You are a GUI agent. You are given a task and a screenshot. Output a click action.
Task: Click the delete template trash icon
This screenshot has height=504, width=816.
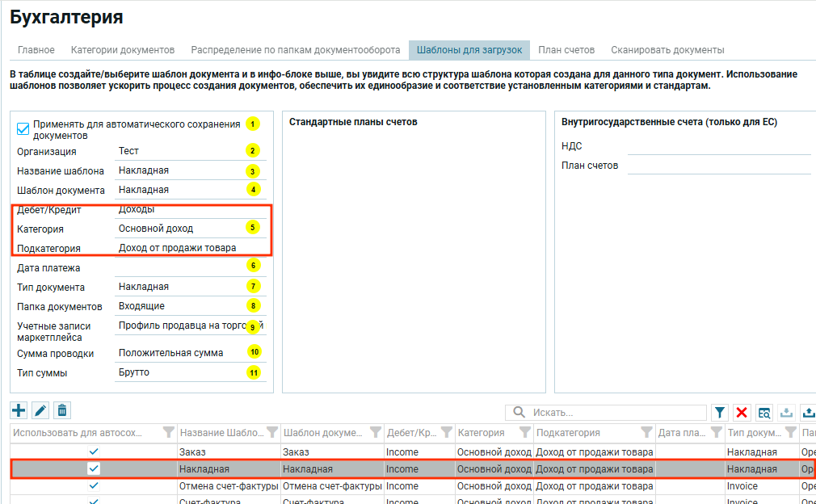tap(62, 411)
